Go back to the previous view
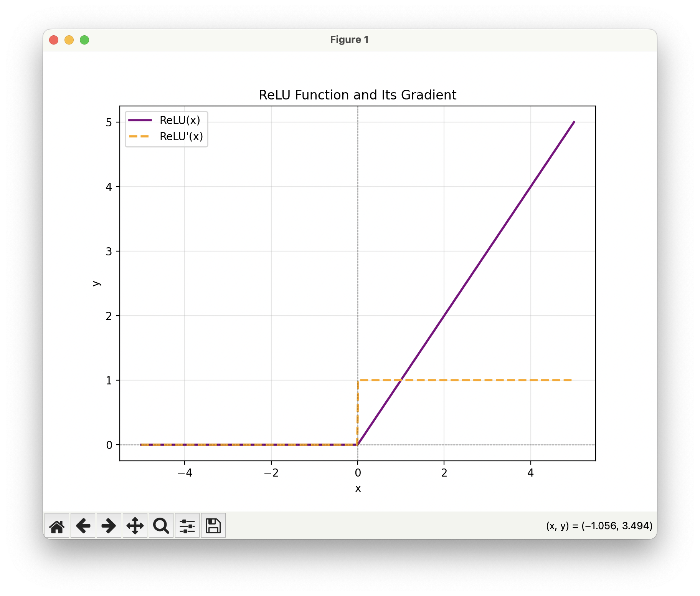Image resolution: width=700 pixels, height=596 pixels. 83,526
